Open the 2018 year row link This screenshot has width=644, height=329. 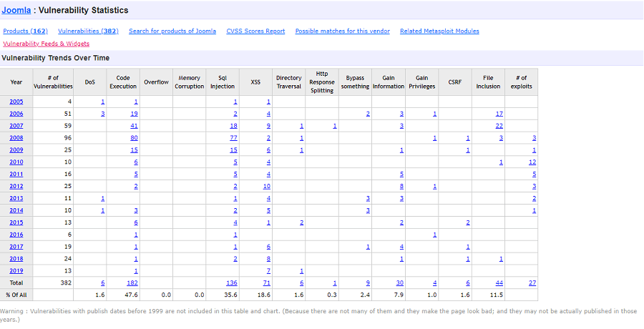point(16,259)
